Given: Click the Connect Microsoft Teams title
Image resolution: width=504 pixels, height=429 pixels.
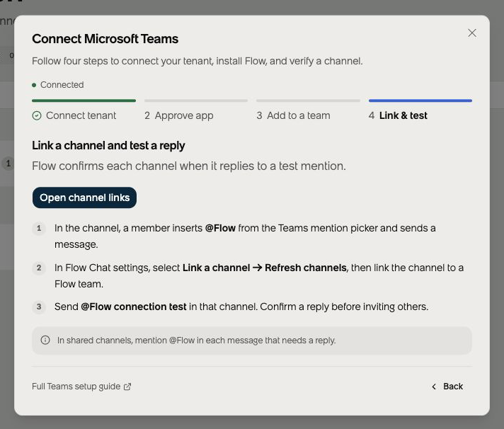Looking at the screenshot, I should 105,39.
